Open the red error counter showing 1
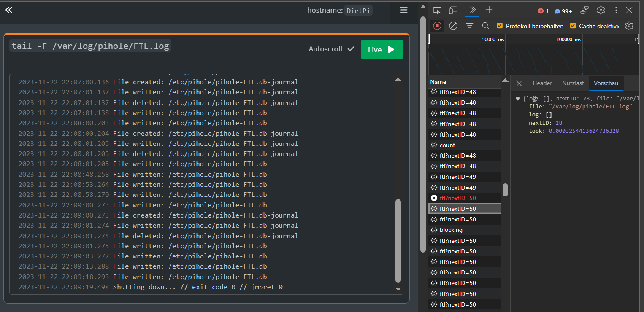The image size is (644, 312). click(544, 11)
